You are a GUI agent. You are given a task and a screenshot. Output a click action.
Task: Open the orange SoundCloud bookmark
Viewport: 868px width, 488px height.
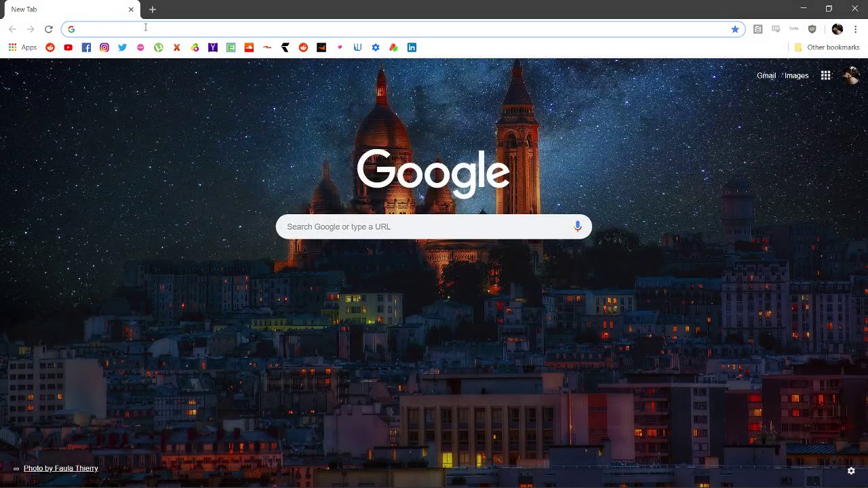click(x=249, y=47)
